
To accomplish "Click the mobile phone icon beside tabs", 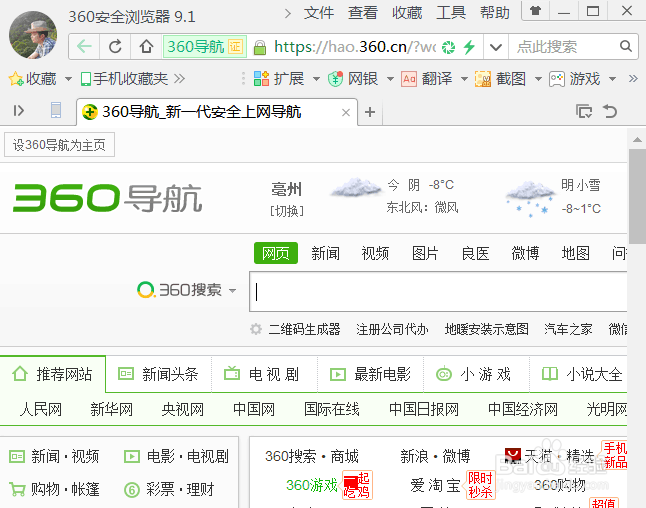I will tap(56, 110).
